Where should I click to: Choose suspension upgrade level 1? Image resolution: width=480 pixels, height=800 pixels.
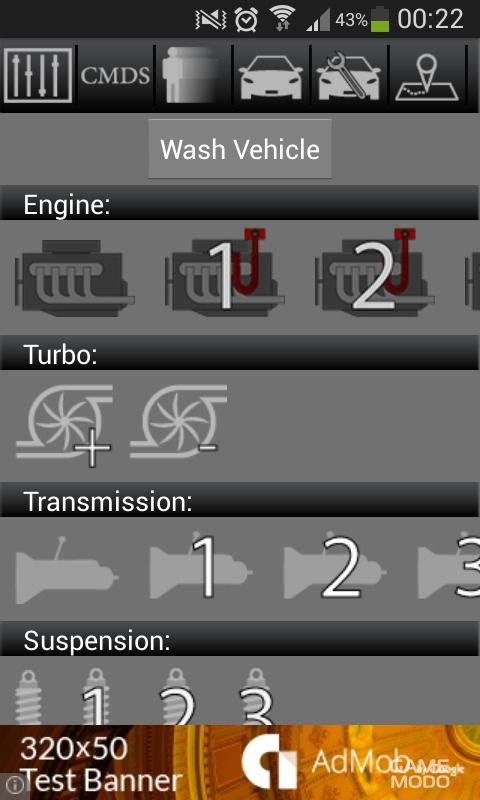tap(96, 697)
